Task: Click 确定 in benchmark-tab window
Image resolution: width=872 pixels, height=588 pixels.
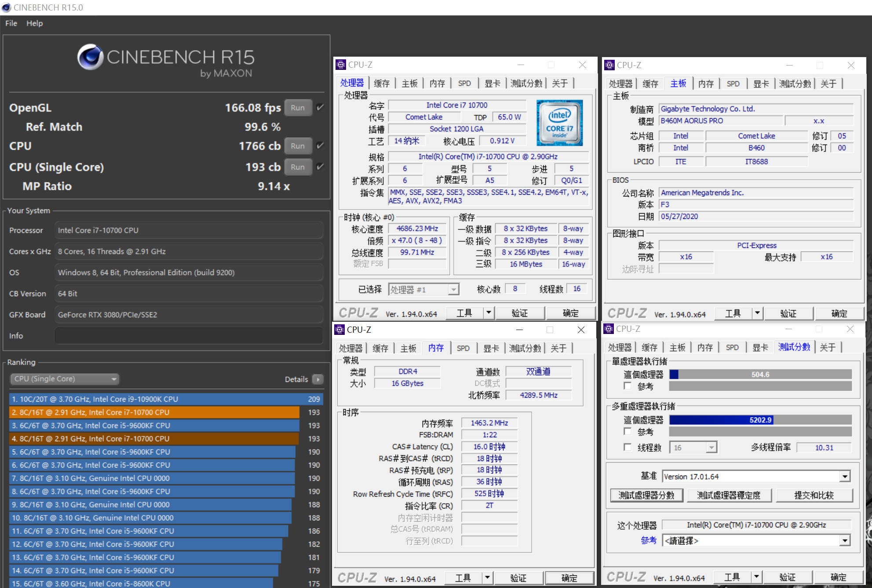Action: [x=838, y=577]
